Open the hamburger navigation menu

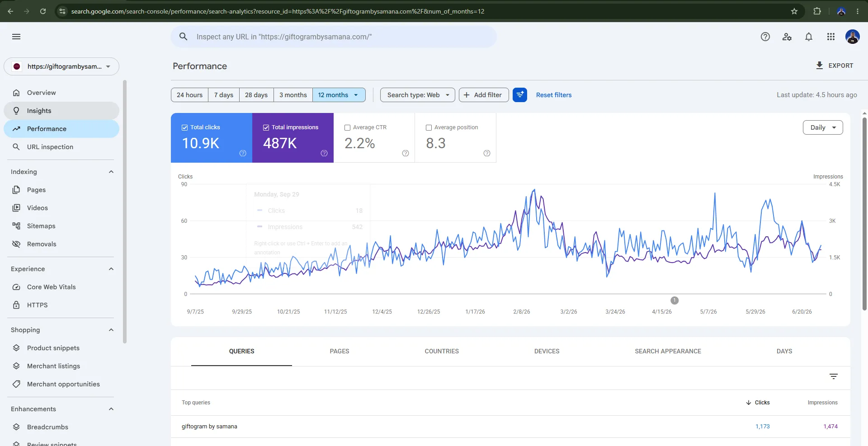[x=16, y=37]
